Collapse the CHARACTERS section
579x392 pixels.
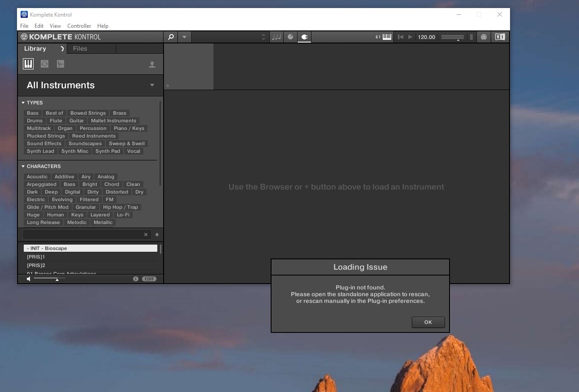[23, 166]
